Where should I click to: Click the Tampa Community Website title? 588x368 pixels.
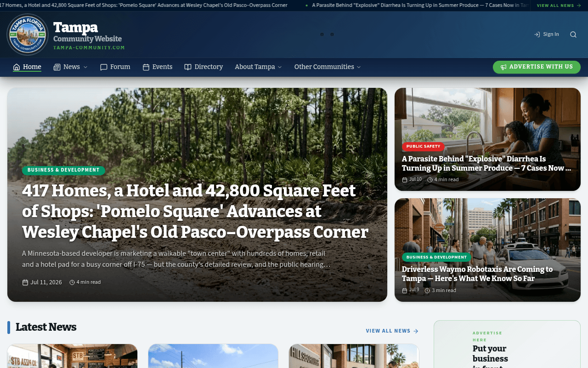[87, 32]
